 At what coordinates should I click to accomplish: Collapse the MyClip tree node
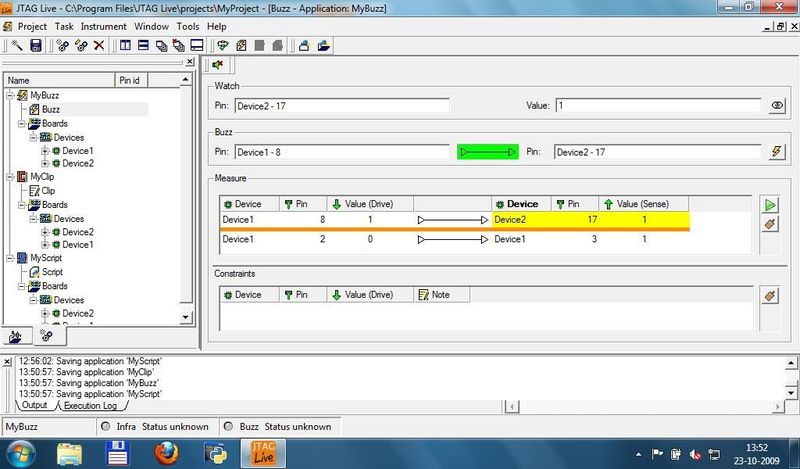(x=10, y=177)
